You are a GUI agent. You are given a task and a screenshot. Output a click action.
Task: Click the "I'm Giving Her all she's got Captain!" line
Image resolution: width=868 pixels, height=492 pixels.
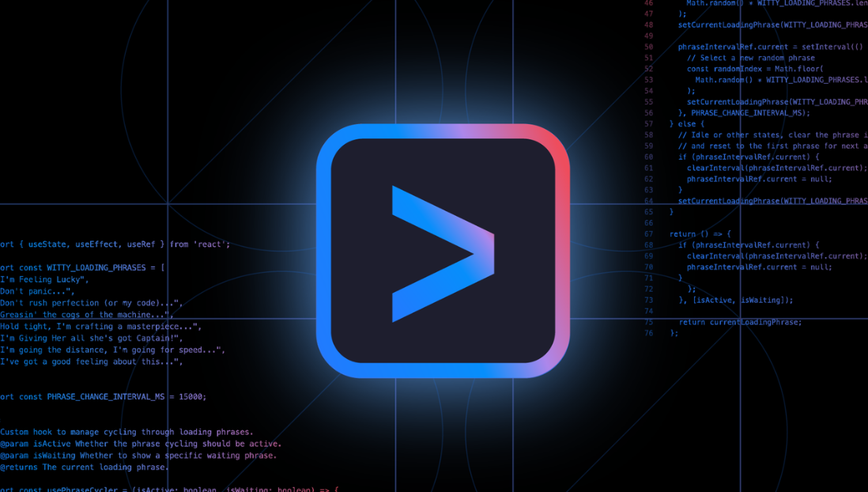click(x=91, y=339)
